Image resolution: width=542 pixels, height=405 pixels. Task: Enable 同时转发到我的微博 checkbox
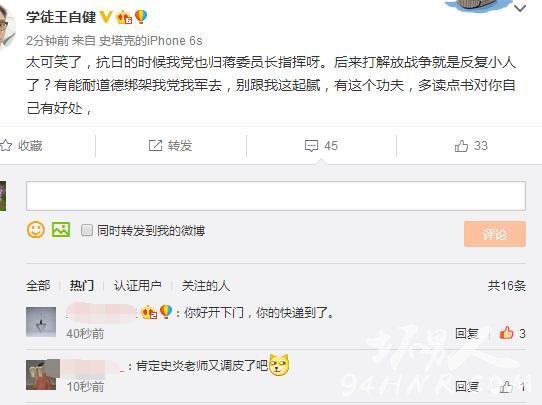[x=86, y=230]
